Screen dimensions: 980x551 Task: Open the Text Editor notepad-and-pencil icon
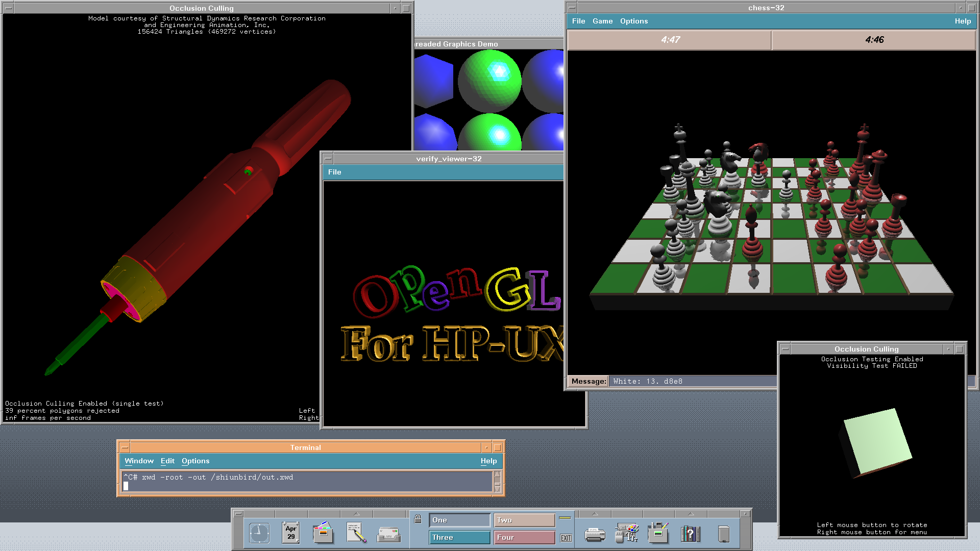coord(356,533)
